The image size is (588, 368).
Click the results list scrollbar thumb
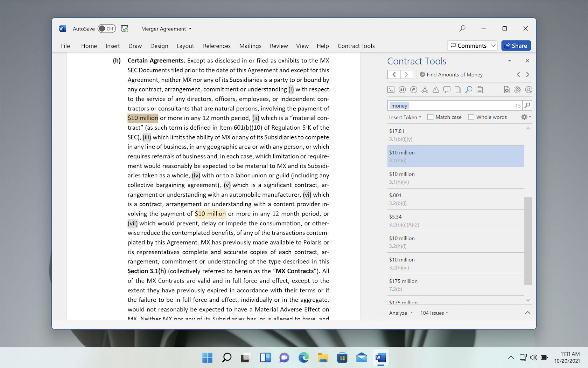(x=528, y=241)
